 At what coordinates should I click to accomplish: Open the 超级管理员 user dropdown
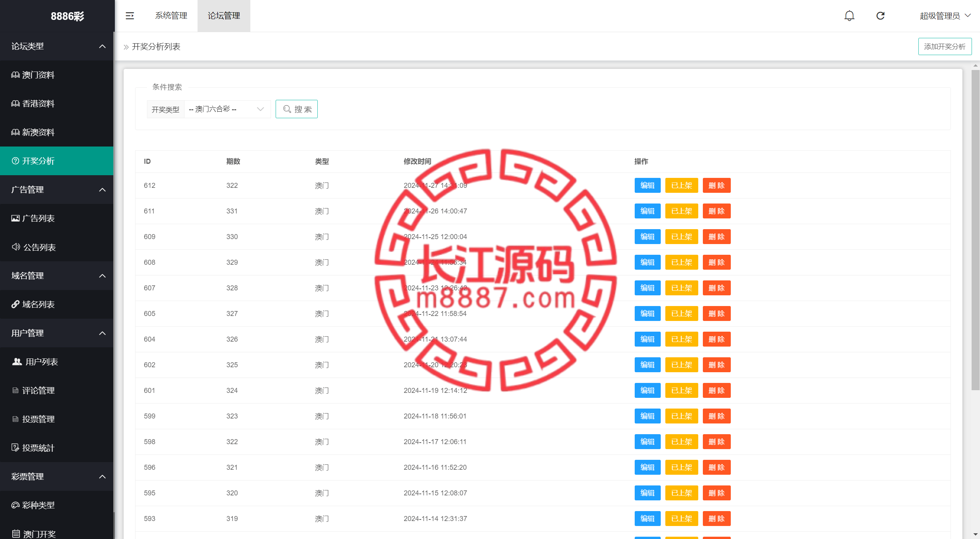tap(945, 16)
